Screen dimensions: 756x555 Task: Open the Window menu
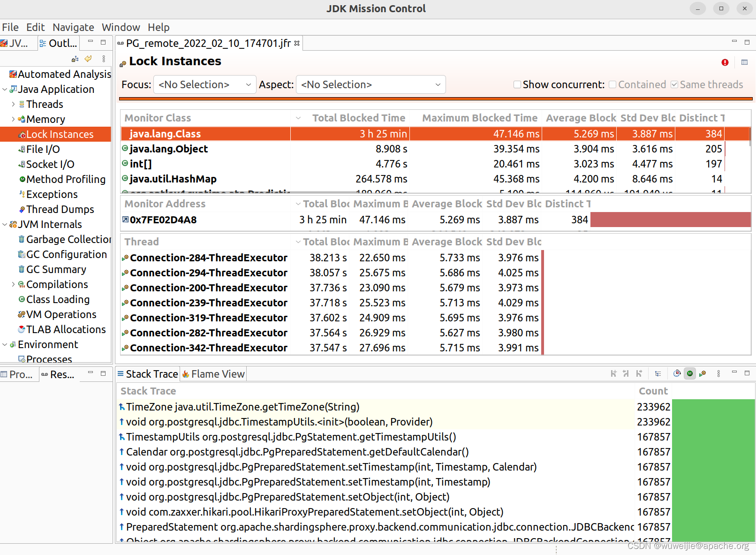[121, 27]
